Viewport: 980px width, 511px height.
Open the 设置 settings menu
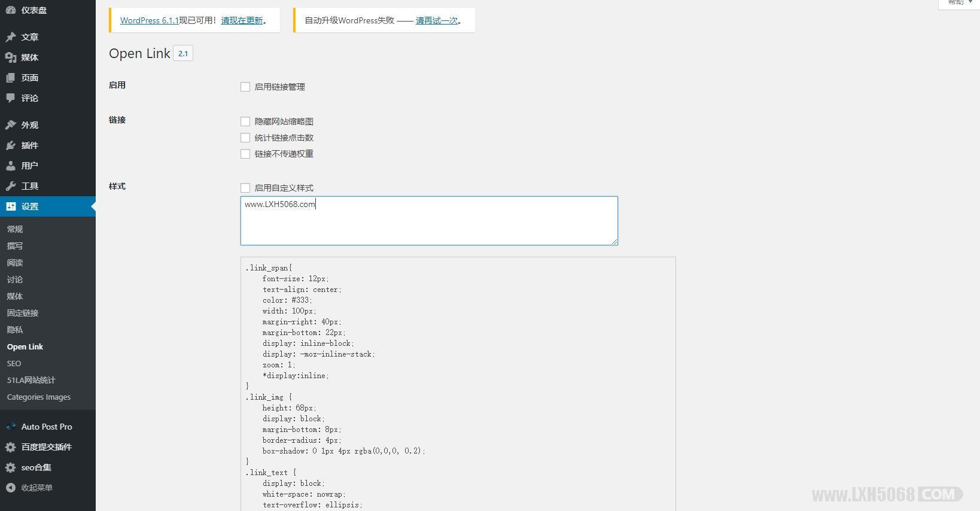[48, 206]
